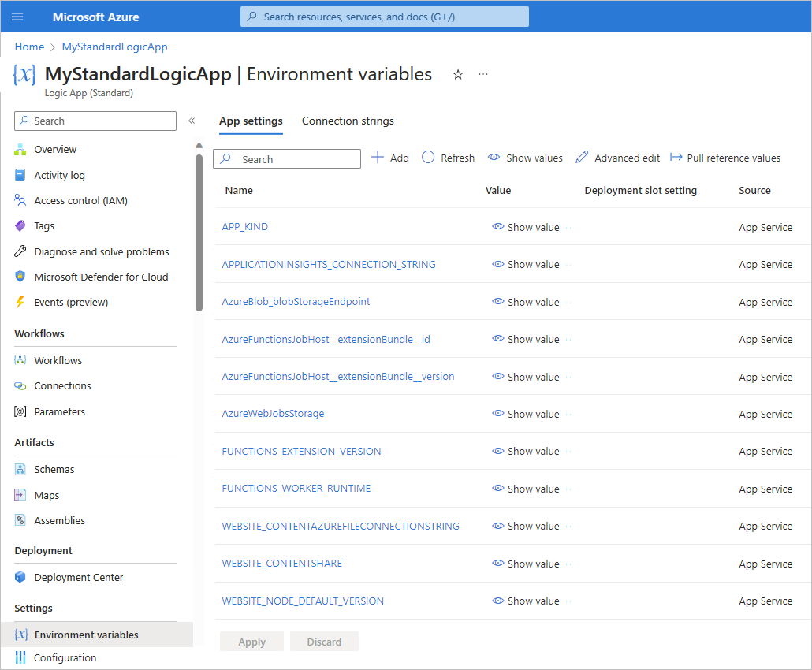This screenshot has height=670, width=812.
Task: Click the Refresh circular arrow icon
Action: [x=428, y=158]
